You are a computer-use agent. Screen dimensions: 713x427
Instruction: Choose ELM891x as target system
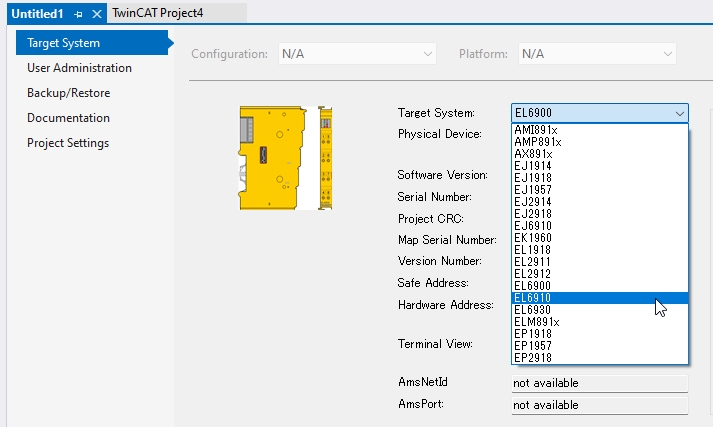[600, 322]
